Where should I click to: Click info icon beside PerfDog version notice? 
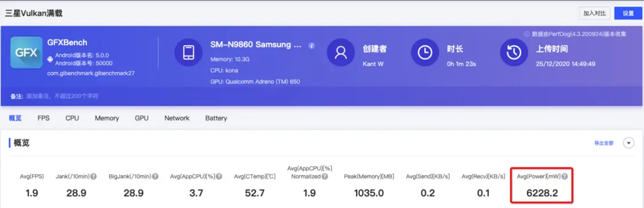point(527,34)
